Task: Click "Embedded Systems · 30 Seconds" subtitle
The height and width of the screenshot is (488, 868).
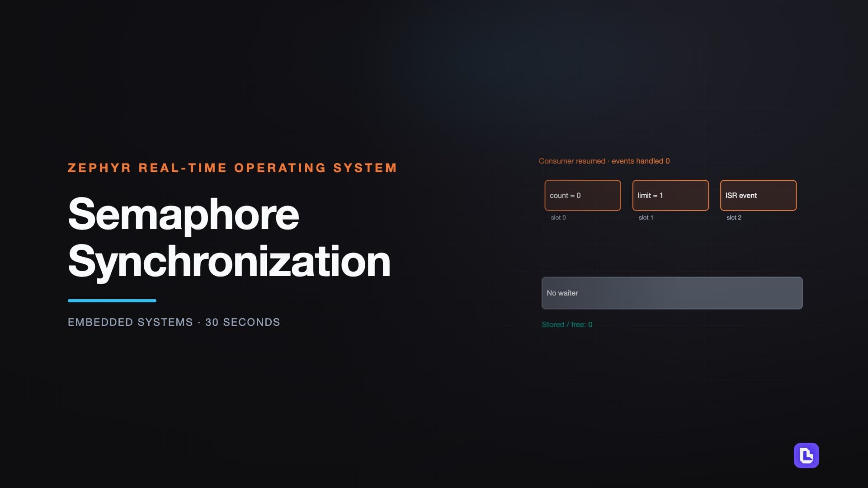Action: 174,322
